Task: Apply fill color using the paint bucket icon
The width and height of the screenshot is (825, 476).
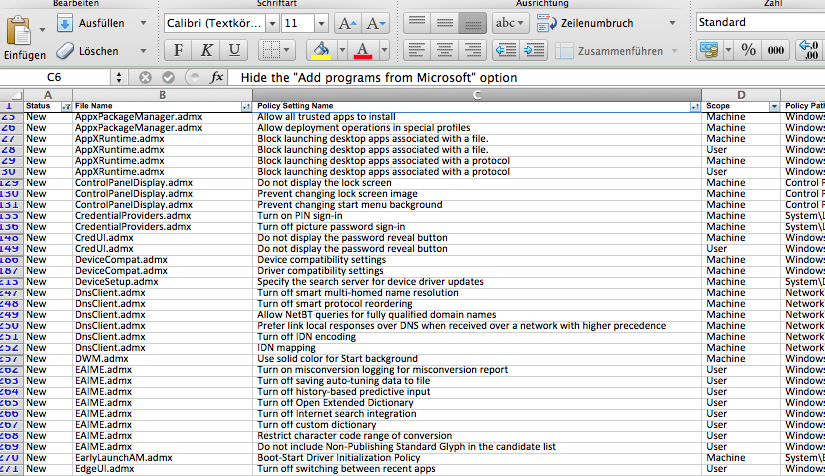Action: [321, 50]
